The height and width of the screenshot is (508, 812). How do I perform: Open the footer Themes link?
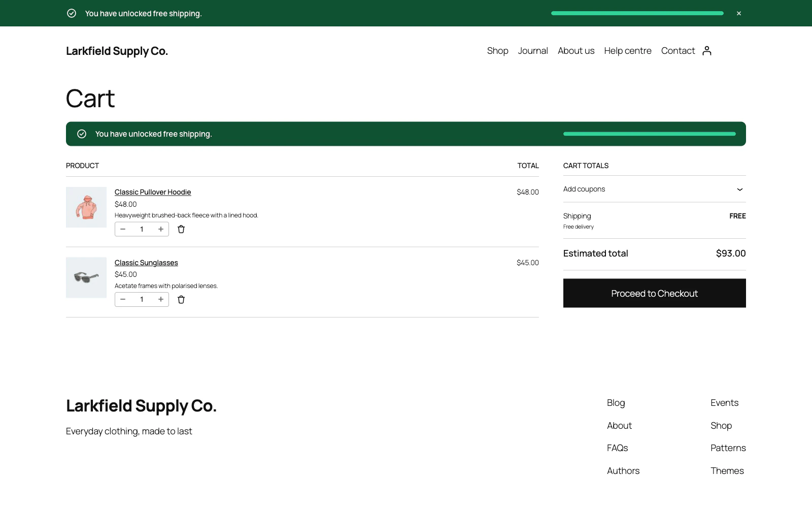[727, 471]
